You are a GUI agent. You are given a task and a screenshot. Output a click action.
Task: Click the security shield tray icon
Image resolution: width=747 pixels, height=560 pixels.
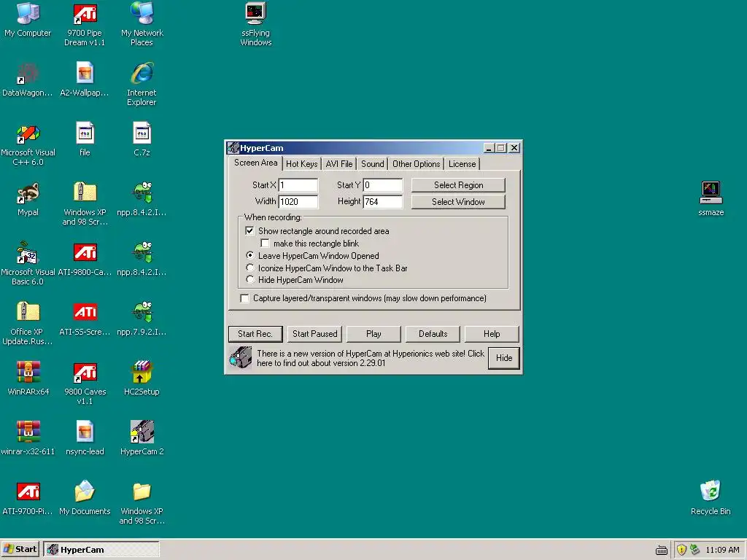[x=681, y=550]
